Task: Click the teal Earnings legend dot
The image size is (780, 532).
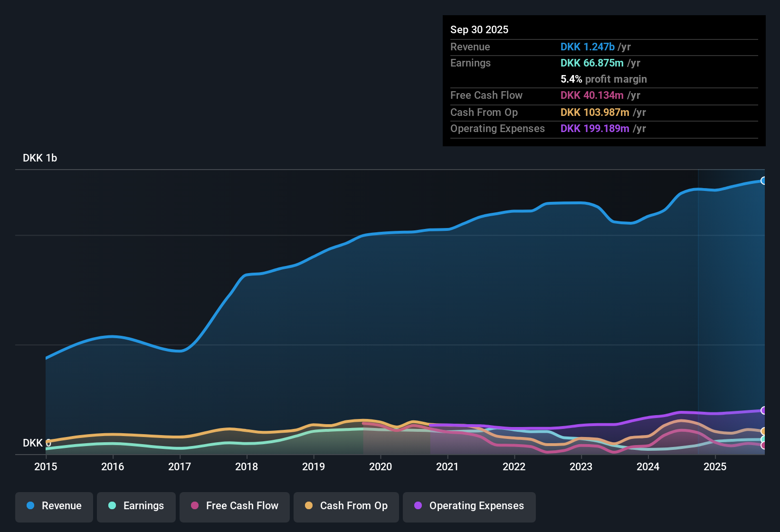Action: (112, 506)
